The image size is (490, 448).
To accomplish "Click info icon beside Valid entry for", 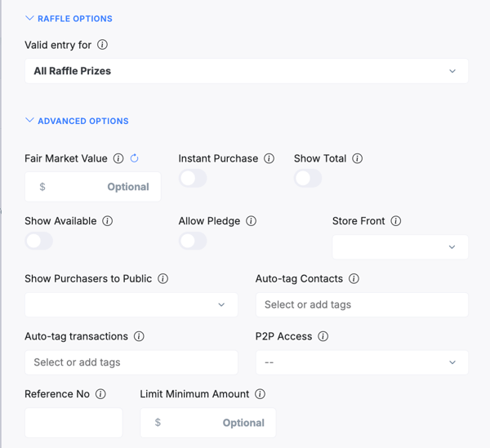I will click(x=102, y=45).
